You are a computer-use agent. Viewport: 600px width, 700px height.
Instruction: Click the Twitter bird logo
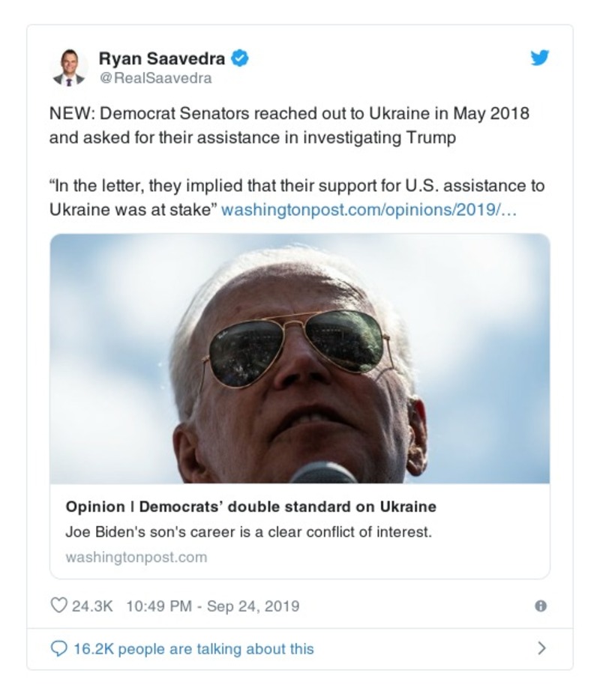click(540, 58)
